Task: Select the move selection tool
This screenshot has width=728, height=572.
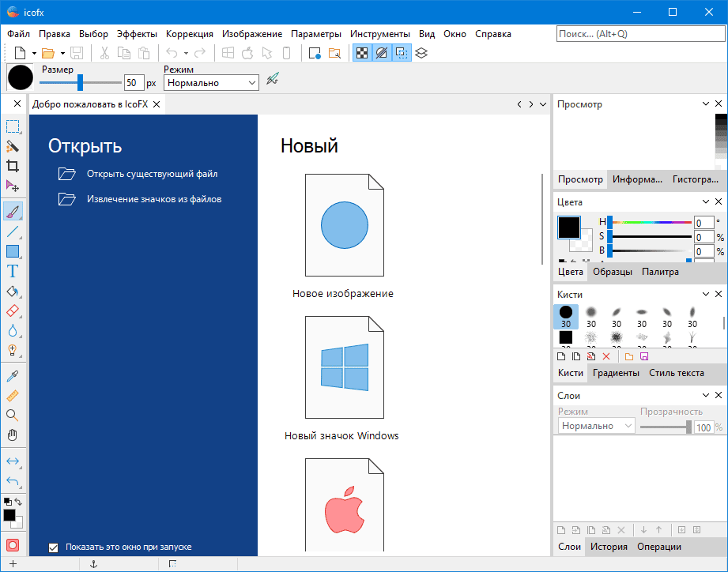Action: [13, 186]
